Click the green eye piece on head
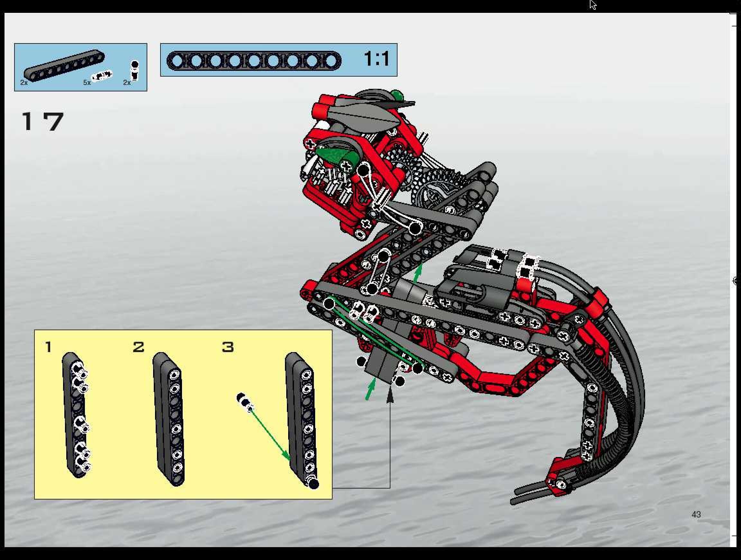 (336, 155)
